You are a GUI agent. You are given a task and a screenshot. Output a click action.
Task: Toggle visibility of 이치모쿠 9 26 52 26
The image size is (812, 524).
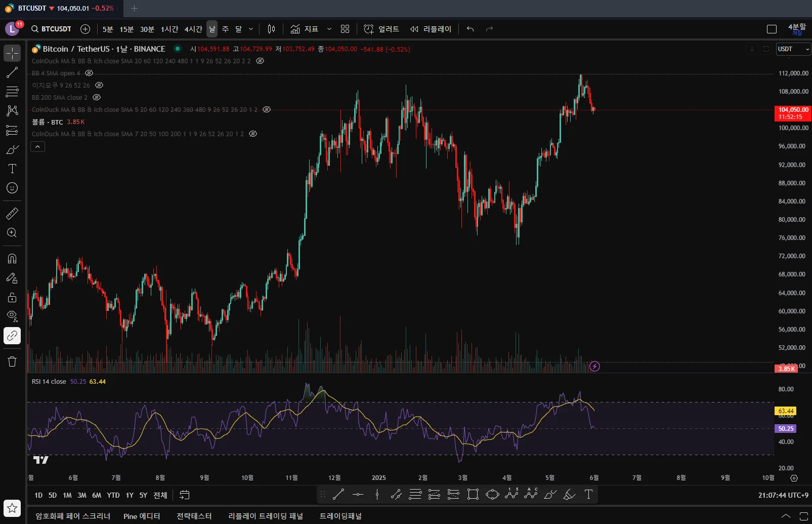coord(99,85)
